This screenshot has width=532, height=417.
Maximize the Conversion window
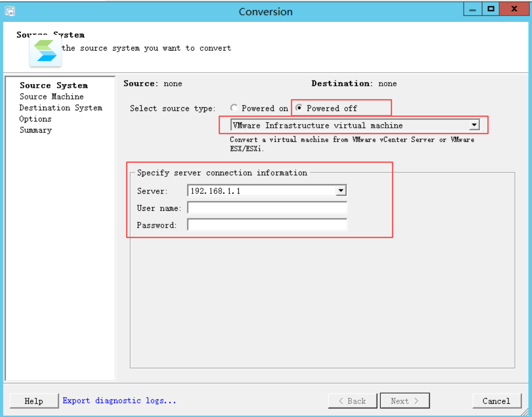[x=491, y=9]
